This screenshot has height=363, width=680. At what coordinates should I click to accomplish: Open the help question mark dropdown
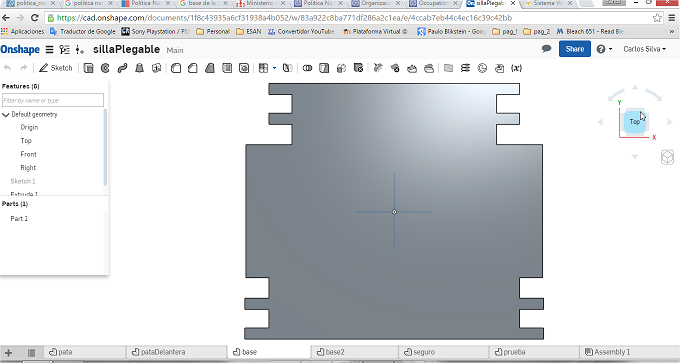coord(604,49)
